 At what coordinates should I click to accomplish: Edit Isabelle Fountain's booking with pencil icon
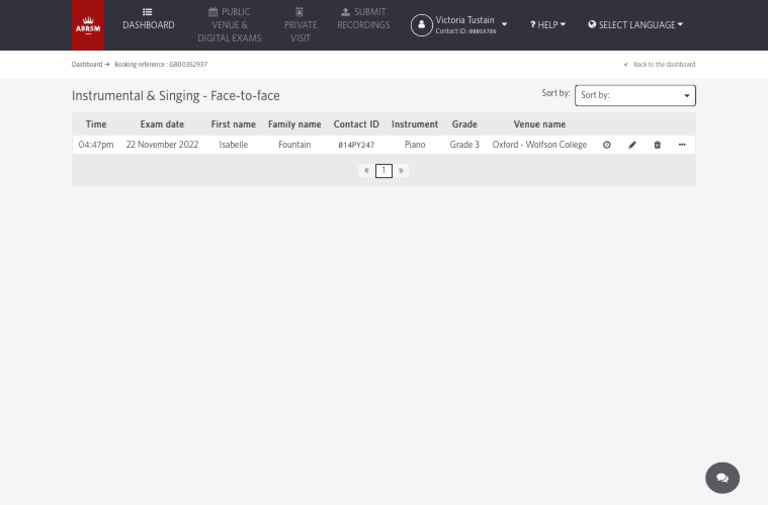pyautogui.click(x=632, y=144)
